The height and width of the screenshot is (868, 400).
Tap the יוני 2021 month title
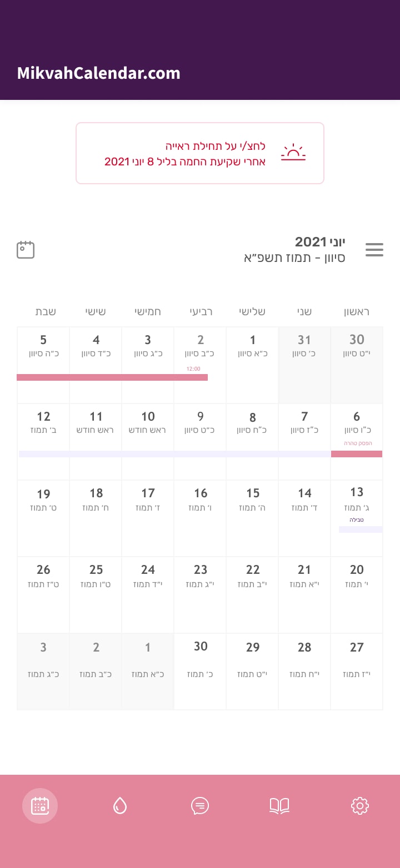tap(319, 242)
